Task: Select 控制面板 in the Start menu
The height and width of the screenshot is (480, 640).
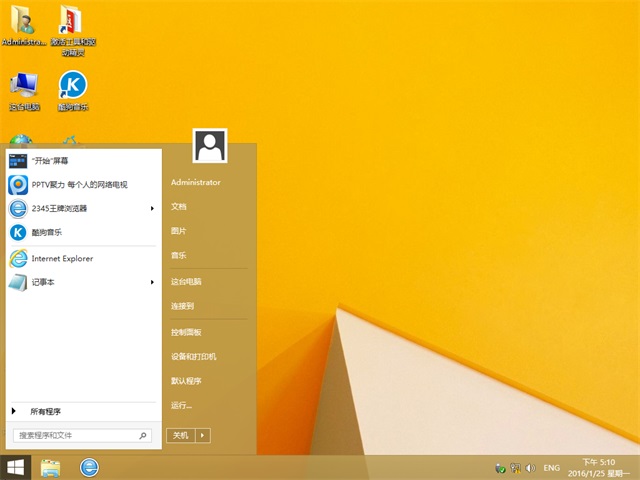Action: click(186, 332)
